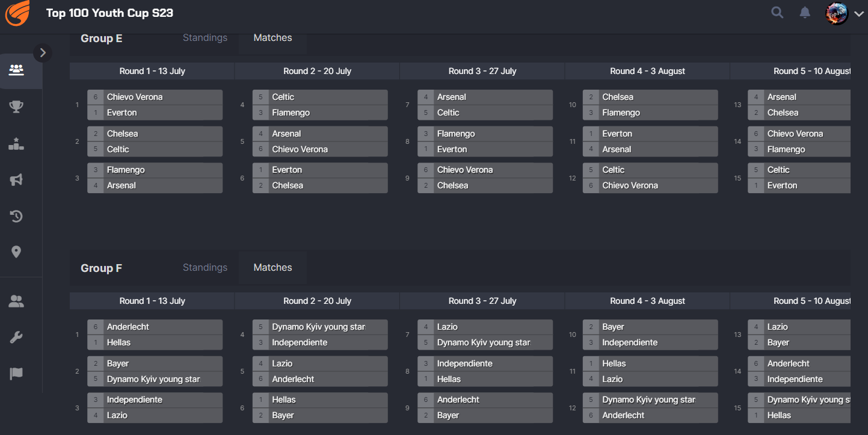Viewport: 868px width, 435px height.
Task: Open the search magnifier icon
Action: [x=777, y=13]
